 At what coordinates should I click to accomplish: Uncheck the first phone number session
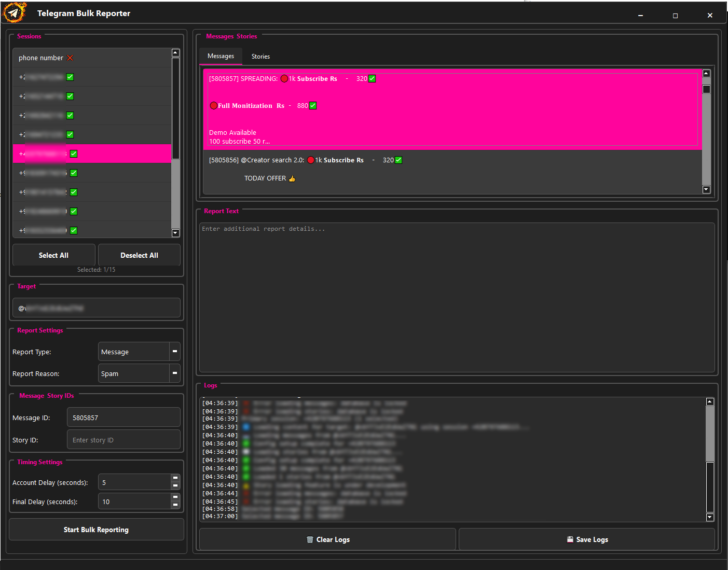(70, 77)
